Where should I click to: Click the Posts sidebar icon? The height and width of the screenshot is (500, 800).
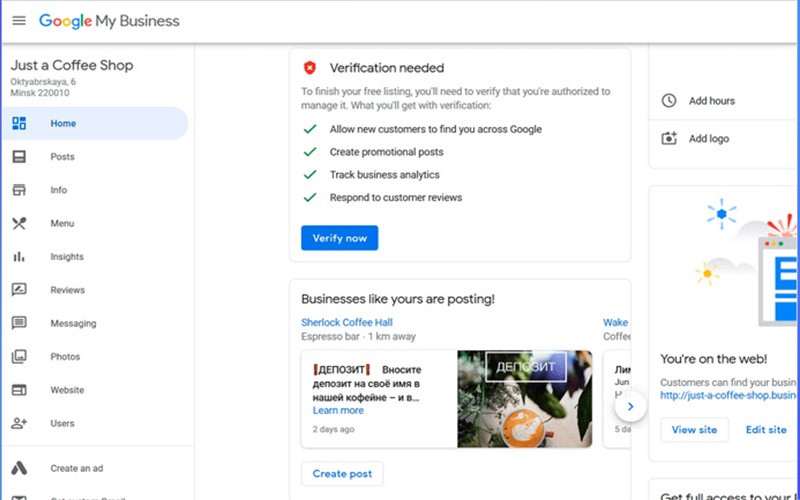point(19,157)
